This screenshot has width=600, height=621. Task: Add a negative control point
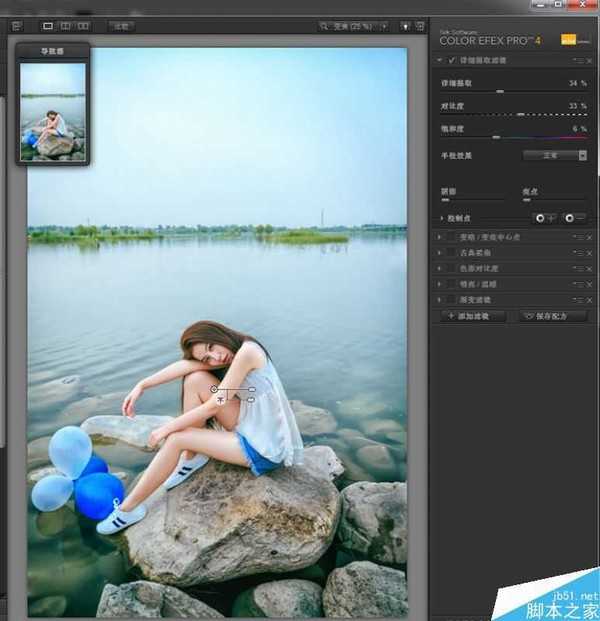pos(574,217)
